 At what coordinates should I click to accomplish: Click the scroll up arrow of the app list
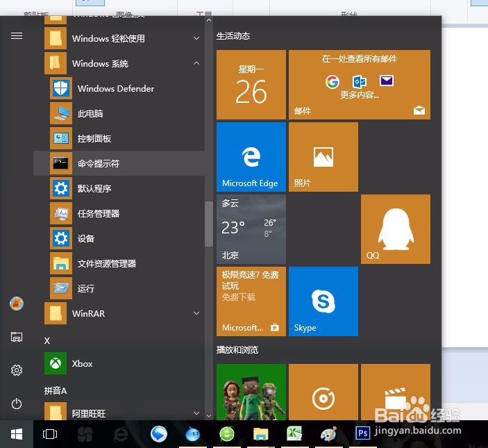pyautogui.click(x=209, y=20)
